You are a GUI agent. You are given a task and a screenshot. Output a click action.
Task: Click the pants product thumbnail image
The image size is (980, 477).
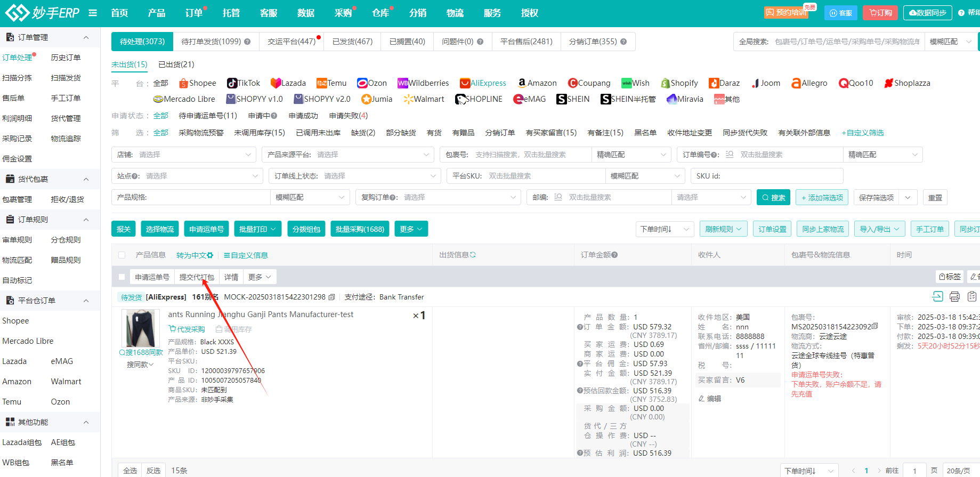[x=140, y=328]
